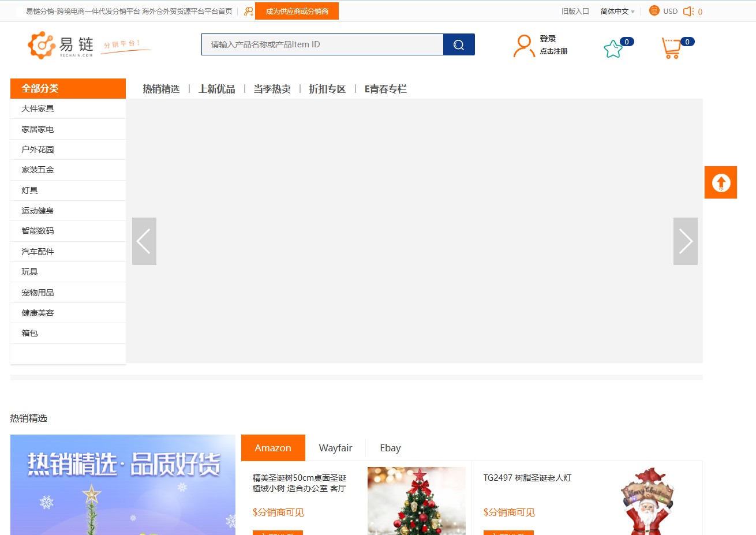The height and width of the screenshot is (535, 756).
Task: Click the USD currency coin icon
Action: click(x=654, y=10)
